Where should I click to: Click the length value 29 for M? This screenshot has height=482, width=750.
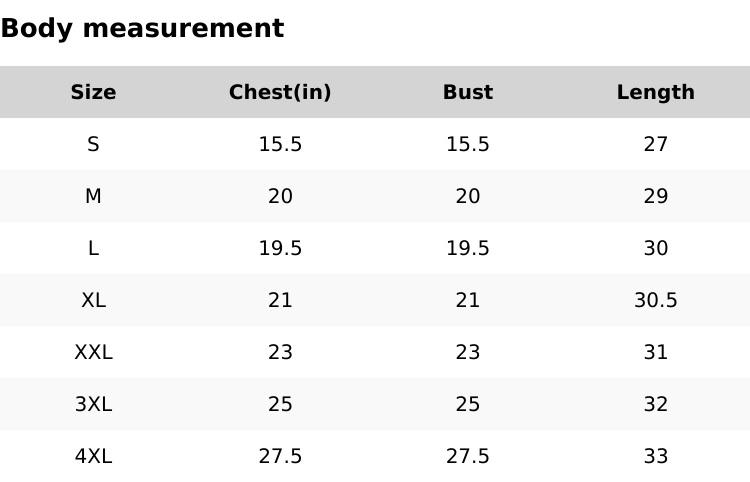coord(655,196)
